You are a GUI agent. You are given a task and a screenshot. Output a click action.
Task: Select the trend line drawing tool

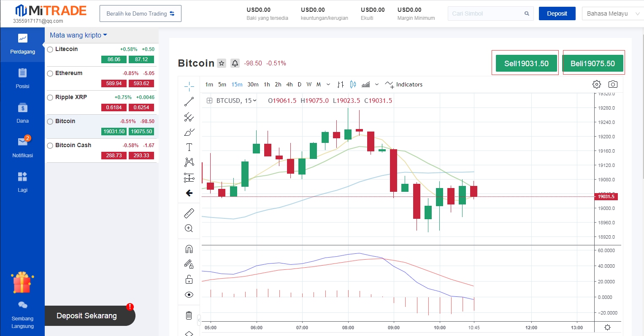[189, 102]
